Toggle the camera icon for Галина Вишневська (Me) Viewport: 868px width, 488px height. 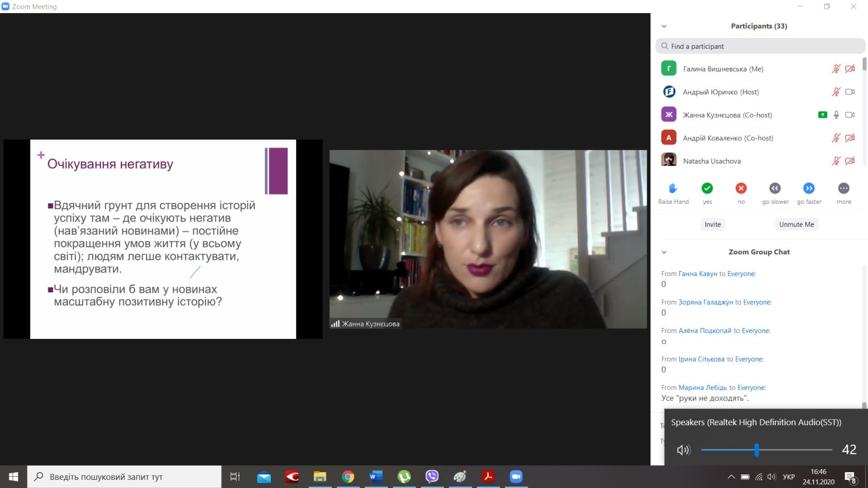point(850,69)
